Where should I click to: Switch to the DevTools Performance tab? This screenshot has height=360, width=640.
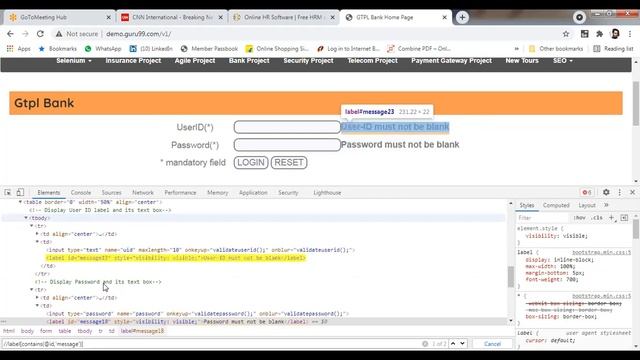[x=180, y=193]
